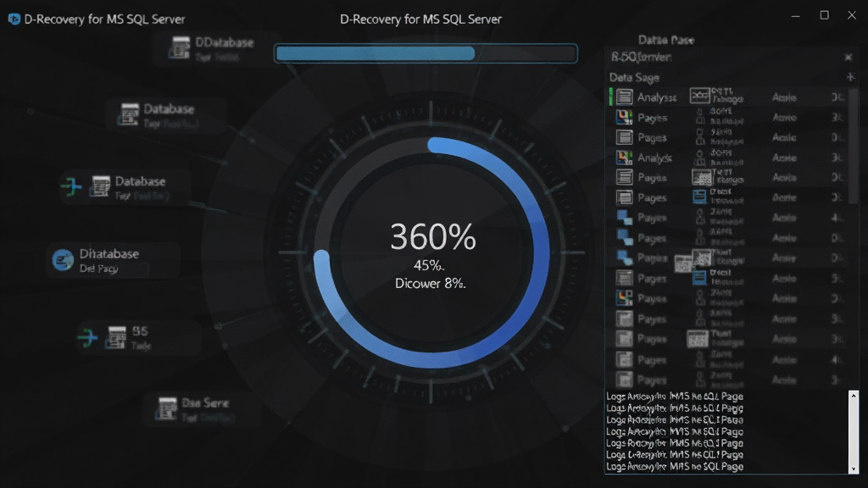Click the green plus beside the SS node
This screenshot has height=488, width=868.
click(87, 336)
